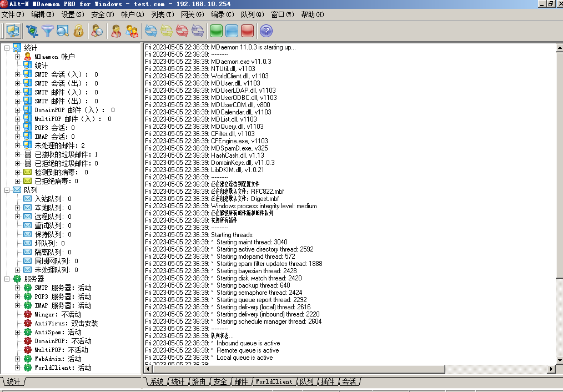The image size is (563, 392).
Task: Switch to the 路由 log tab
Action: (199, 381)
